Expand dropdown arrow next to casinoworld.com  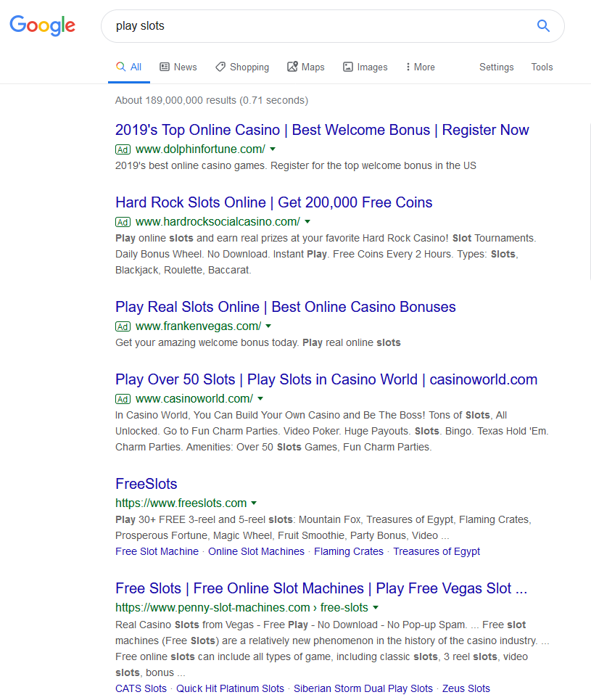[260, 398]
